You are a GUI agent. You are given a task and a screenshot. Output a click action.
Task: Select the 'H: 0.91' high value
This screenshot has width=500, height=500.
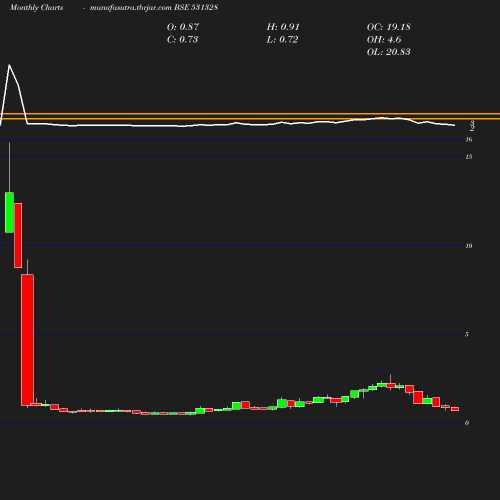click(283, 27)
